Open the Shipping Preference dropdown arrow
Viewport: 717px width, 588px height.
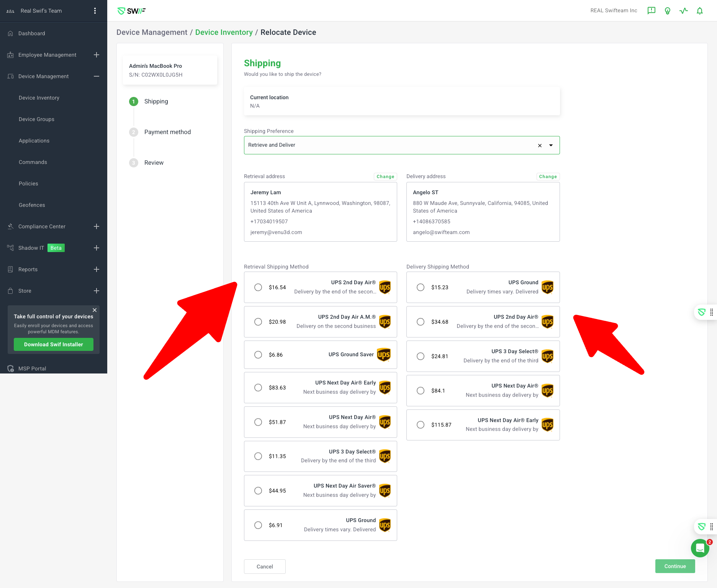(551, 146)
